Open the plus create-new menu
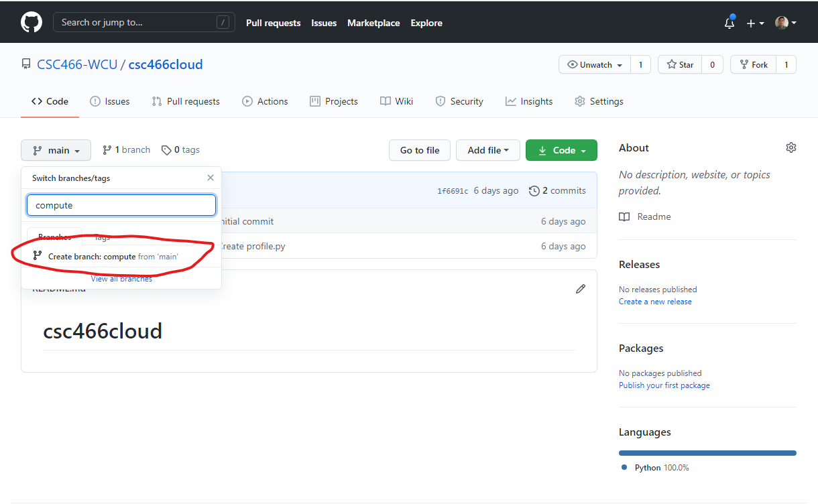This screenshot has width=818, height=504. (x=755, y=23)
